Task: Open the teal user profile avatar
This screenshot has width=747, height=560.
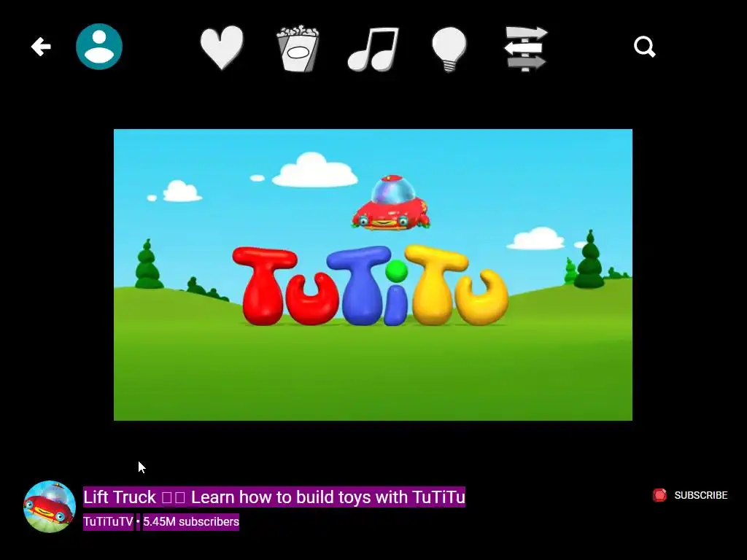Action: 99,47
